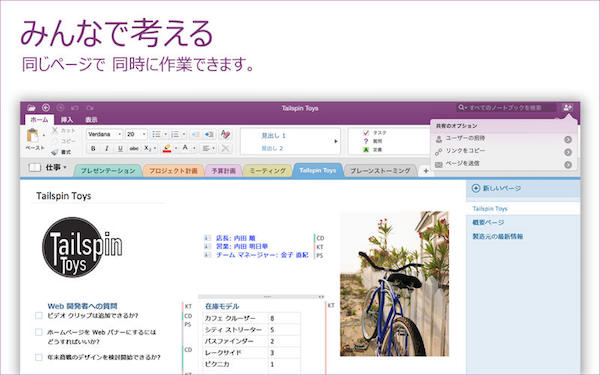The image size is (600, 375).
Task: Select the 製造元の最新情報 page in list
Action: (x=497, y=236)
